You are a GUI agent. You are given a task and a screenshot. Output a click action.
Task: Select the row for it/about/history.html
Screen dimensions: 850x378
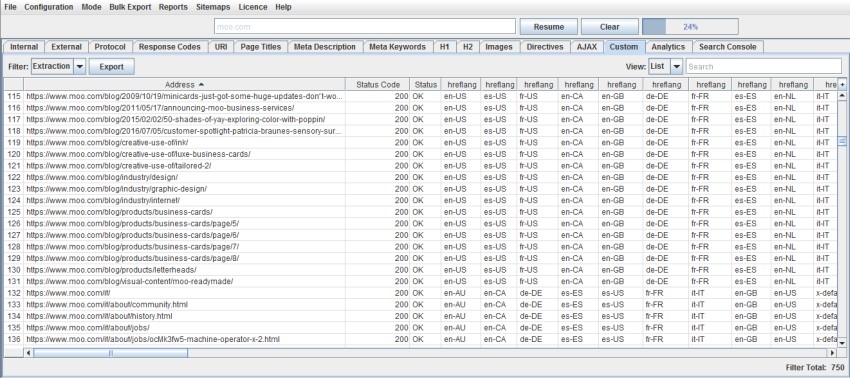(x=421, y=316)
